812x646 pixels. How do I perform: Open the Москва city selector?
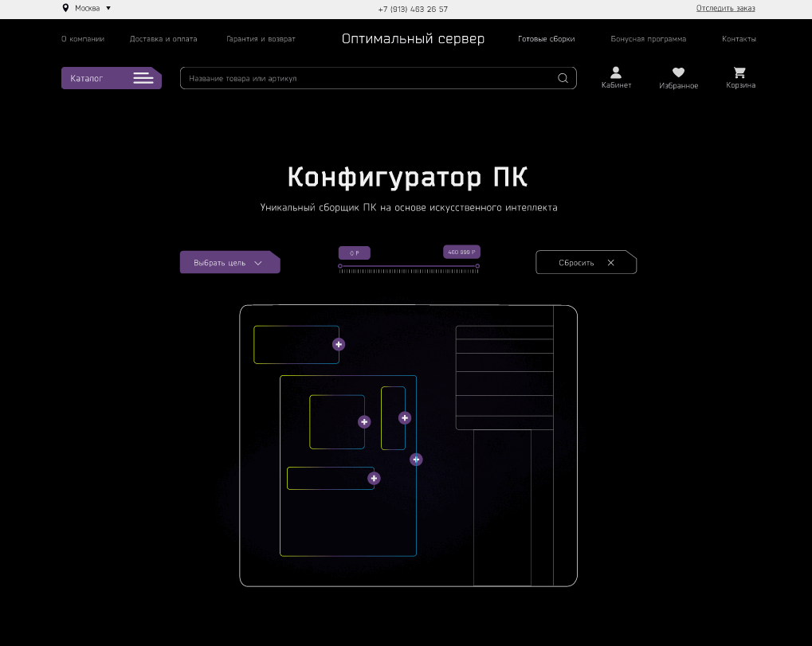coord(87,8)
